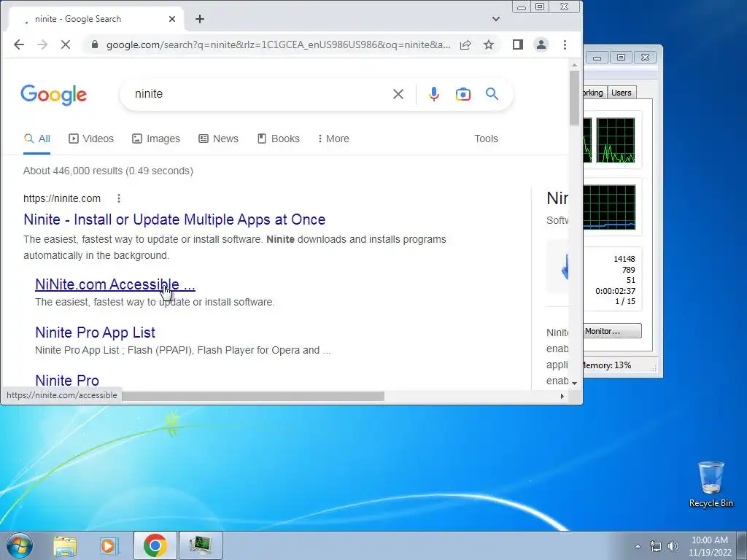Open Ninite - Install or Update Multiple Apps link
This screenshot has height=560, width=747.
click(x=174, y=219)
